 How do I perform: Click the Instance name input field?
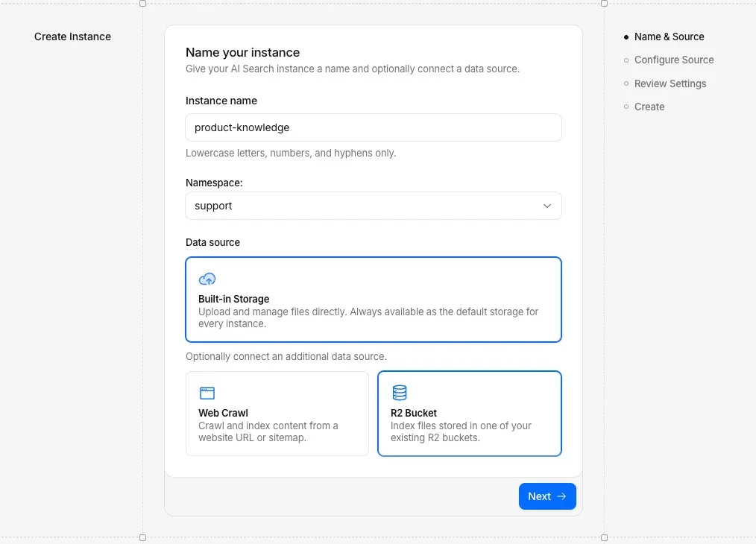tap(373, 127)
